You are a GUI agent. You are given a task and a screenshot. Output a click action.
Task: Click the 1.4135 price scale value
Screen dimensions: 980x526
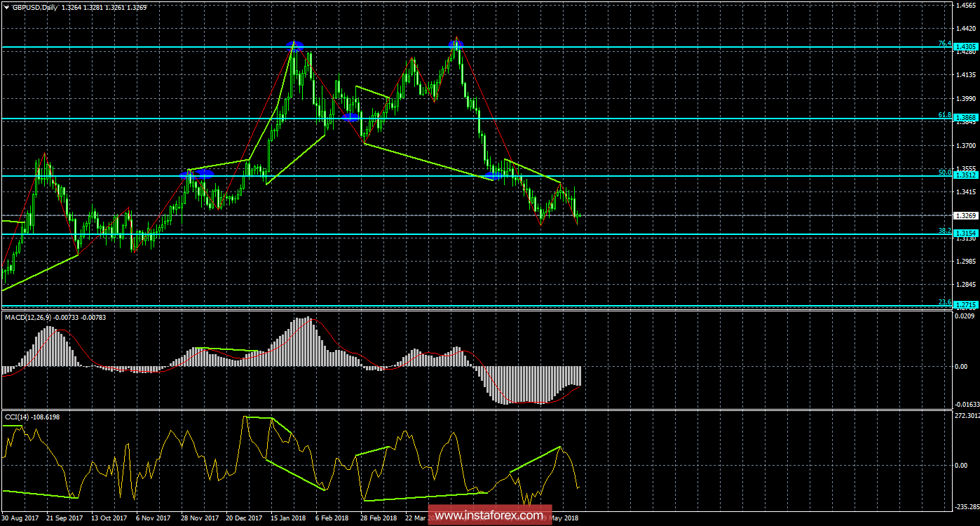pos(965,75)
